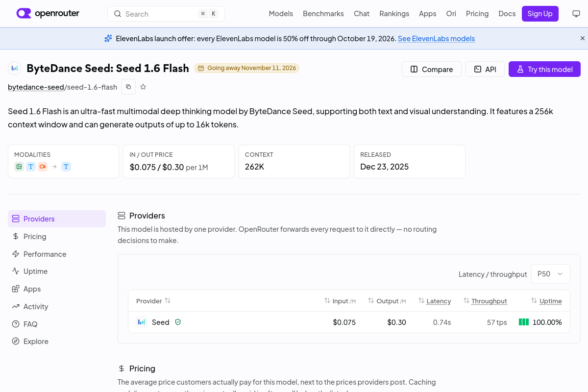Focus the Search input field
This screenshot has width=588, height=392.
pos(166,14)
